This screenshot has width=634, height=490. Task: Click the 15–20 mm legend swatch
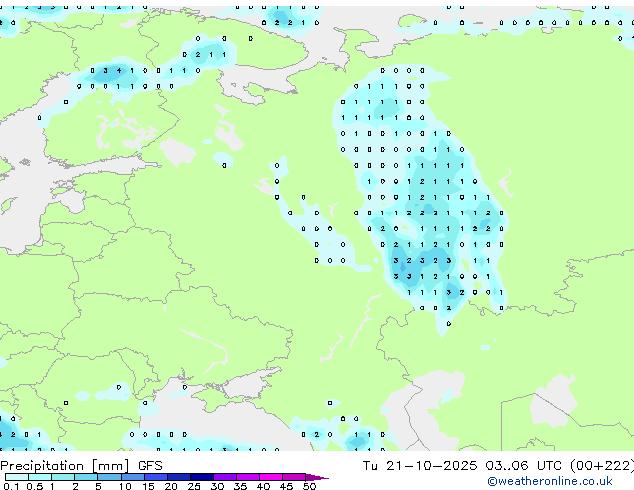pos(155,477)
